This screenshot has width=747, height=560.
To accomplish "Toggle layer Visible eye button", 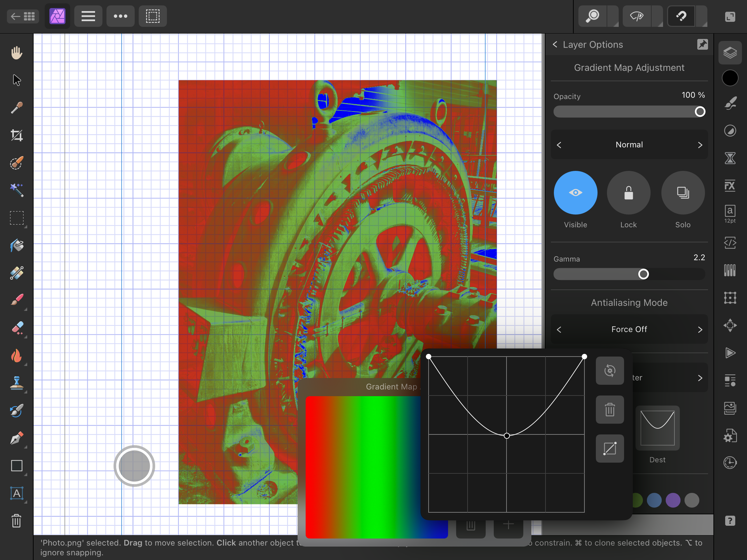I will click(575, 193).
